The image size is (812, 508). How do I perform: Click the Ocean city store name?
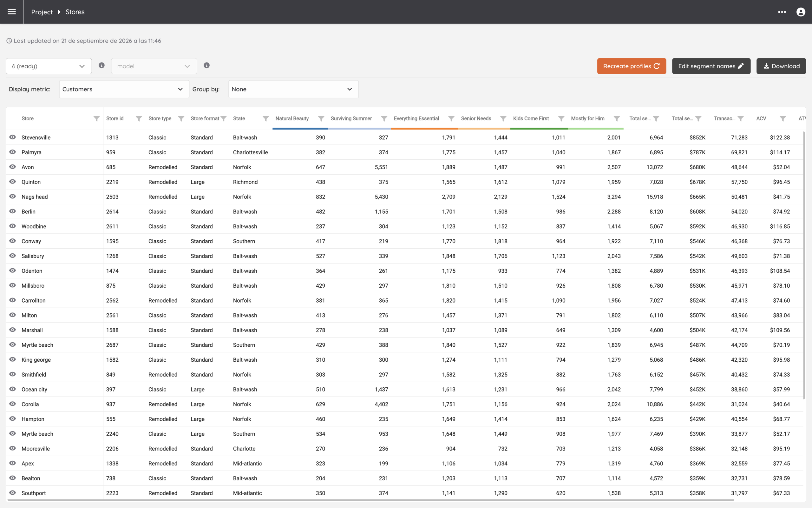click(x=34, y=389)
